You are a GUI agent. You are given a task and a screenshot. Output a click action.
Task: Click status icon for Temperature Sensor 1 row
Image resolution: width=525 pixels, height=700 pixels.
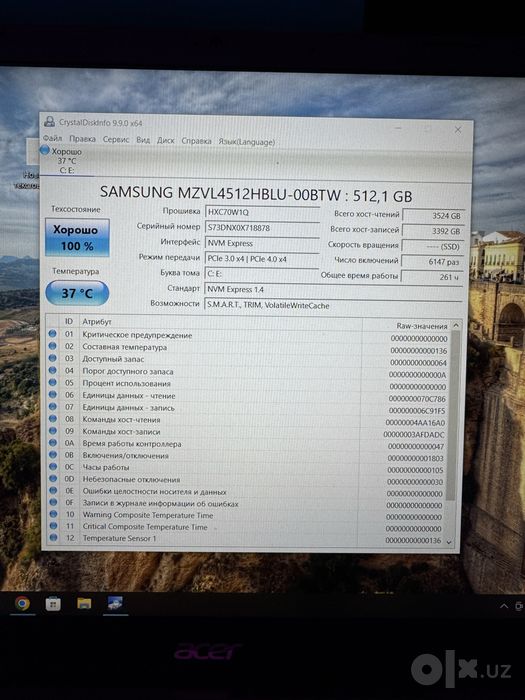(53, 537)
